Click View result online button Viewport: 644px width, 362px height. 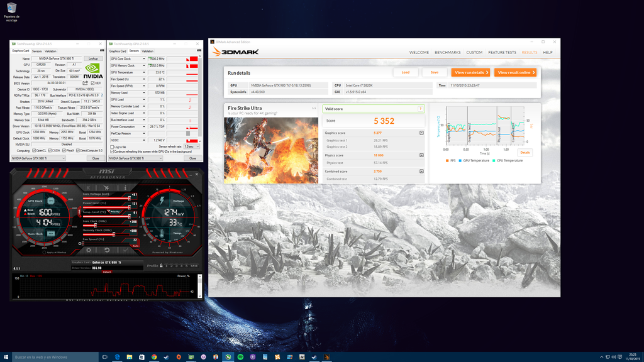(516, 73)
